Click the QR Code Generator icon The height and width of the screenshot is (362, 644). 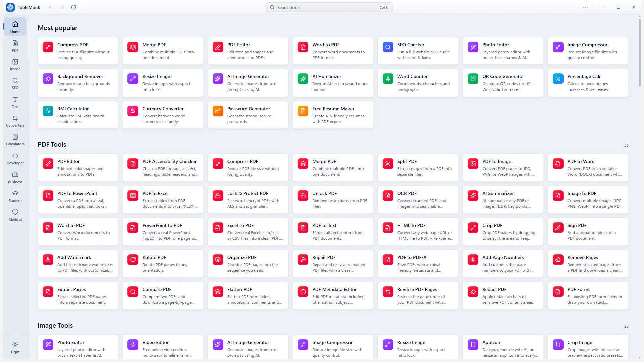pyautogui.click(x=473, y=79)
